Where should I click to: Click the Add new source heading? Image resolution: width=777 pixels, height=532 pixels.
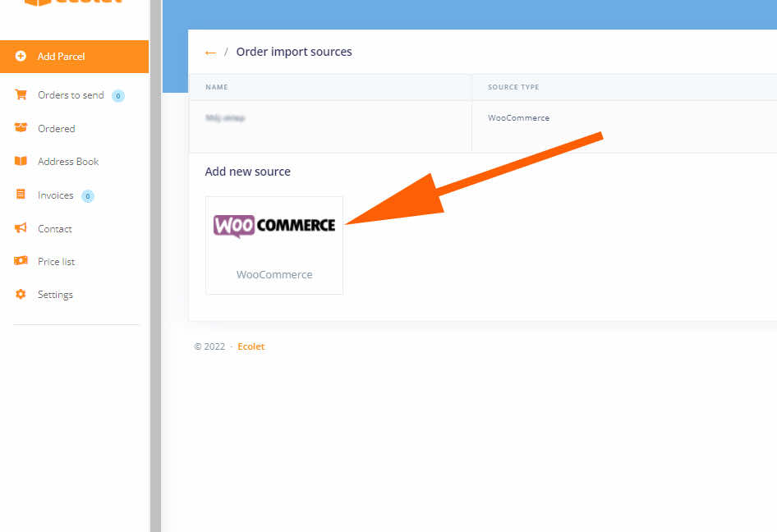tap(248, 172)
